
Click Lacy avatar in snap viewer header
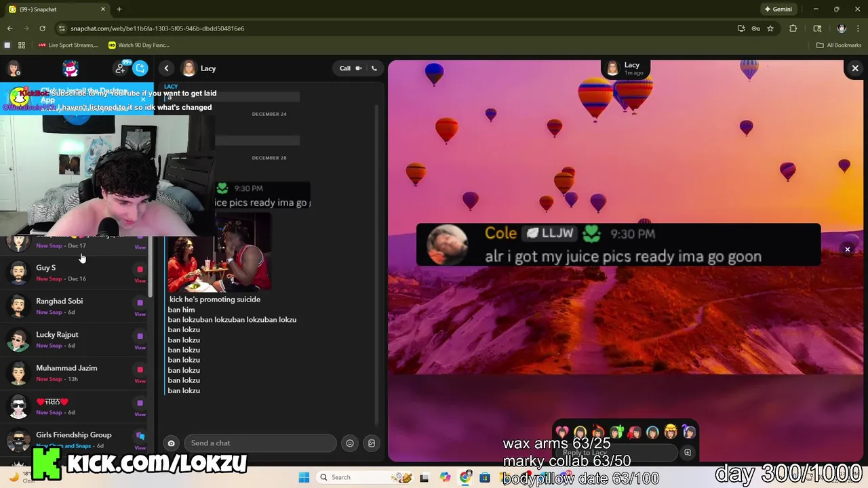pos(612,68)
